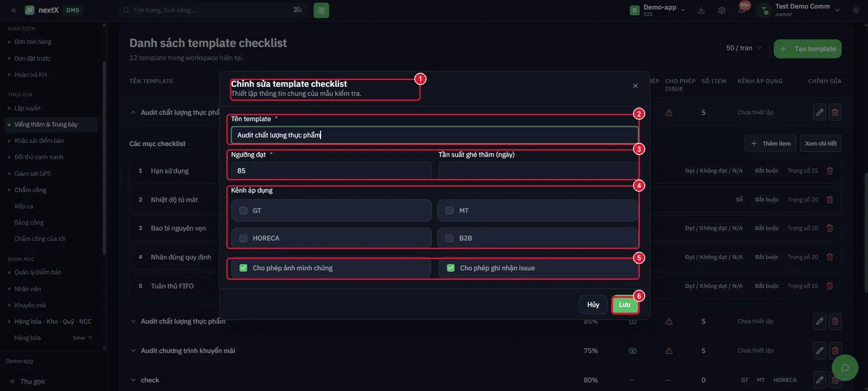The height and width of the screenshot is (391, 868).
Task: Expand the check template row
Action: [x=133, y=380]
